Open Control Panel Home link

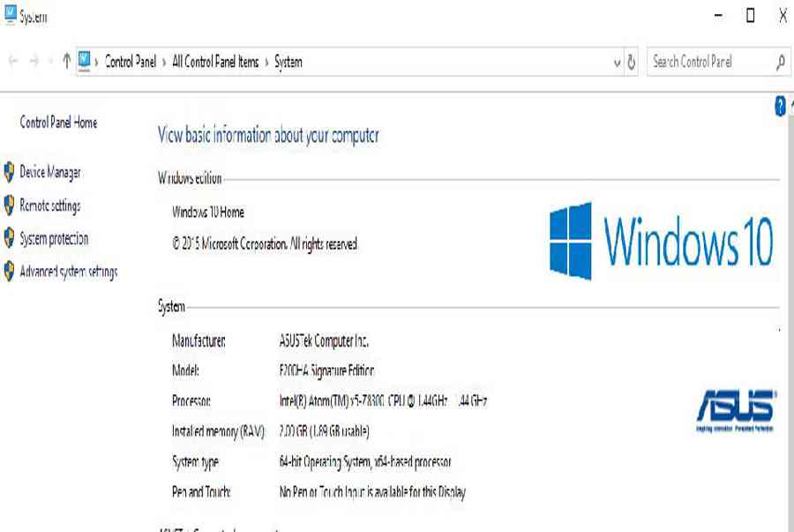[58, 123]
